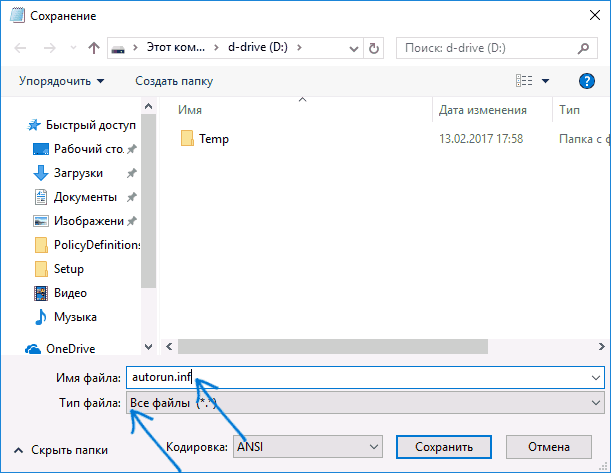Click the sidebar vertical scrollbar thumb
This screenshot has width=611, height=473.
[x=148, y=201]
